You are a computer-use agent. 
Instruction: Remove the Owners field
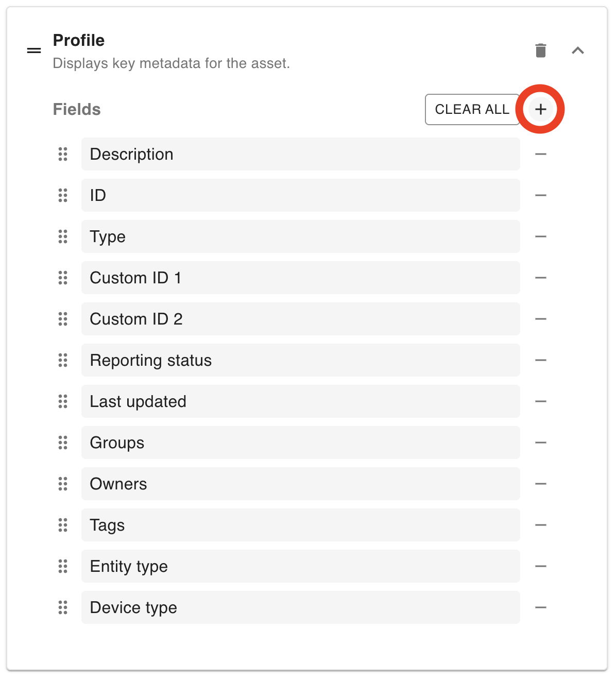540,484
